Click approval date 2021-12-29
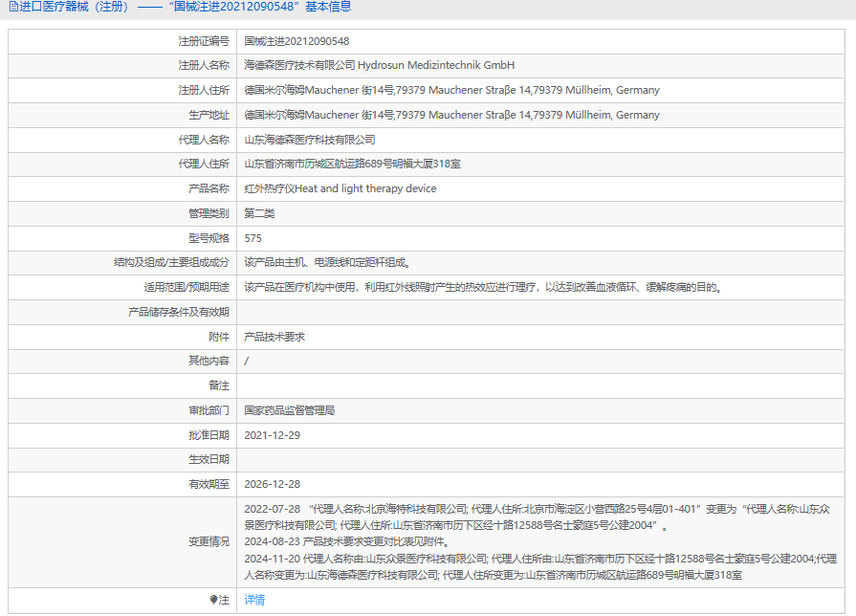Image resolution: width=856 pixels, height=616 pixels. (x=272, y=436)
